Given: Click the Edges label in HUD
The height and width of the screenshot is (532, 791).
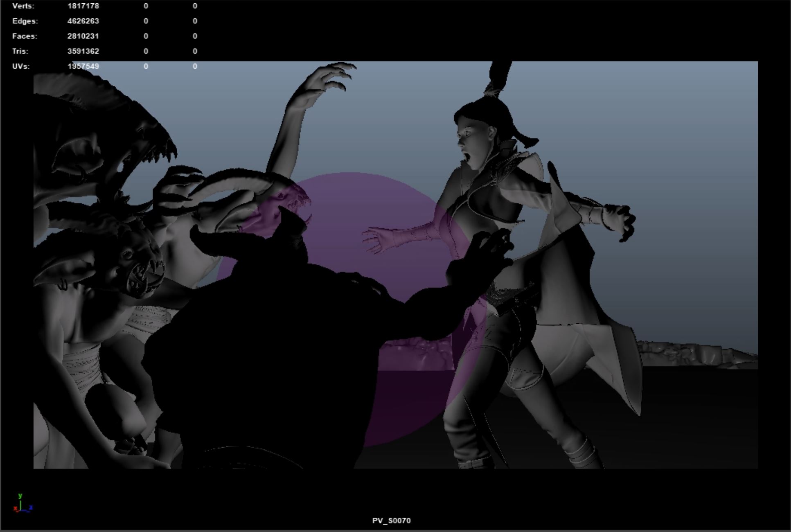Looking at the screenshot, I should click(25, 21).
